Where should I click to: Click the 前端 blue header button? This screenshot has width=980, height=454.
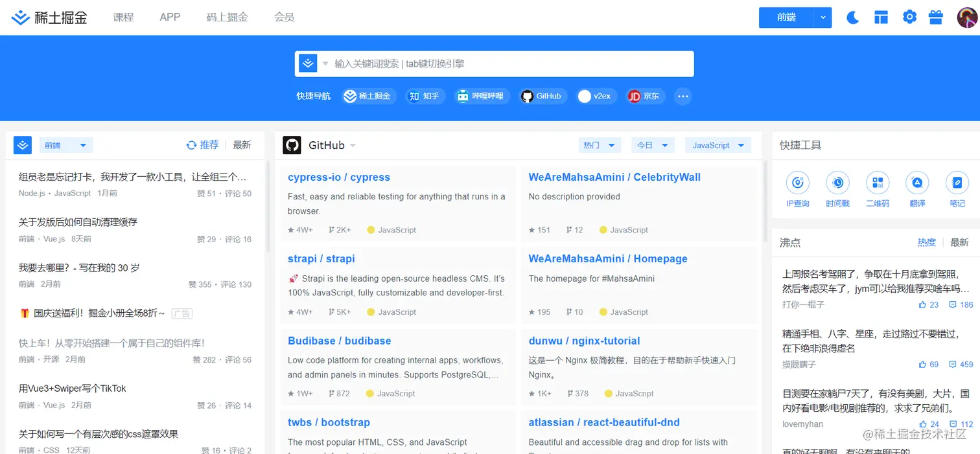pyautogui.click(x=786, y=17)
